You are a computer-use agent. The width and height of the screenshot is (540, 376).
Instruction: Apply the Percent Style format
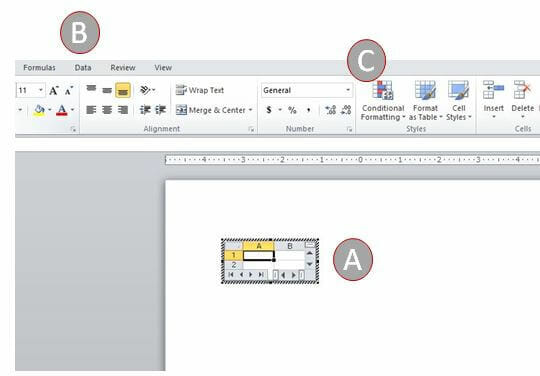point(292,110)
